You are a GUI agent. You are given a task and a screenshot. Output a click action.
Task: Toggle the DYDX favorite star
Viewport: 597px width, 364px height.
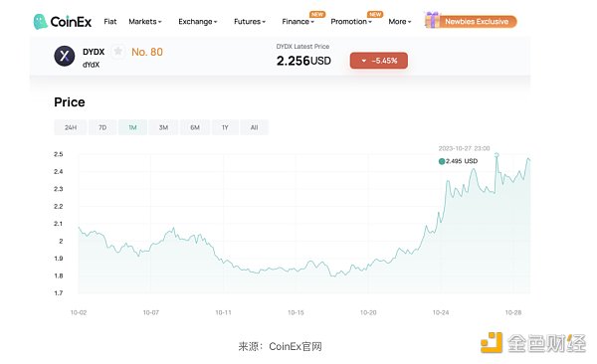tap(118, 51)
